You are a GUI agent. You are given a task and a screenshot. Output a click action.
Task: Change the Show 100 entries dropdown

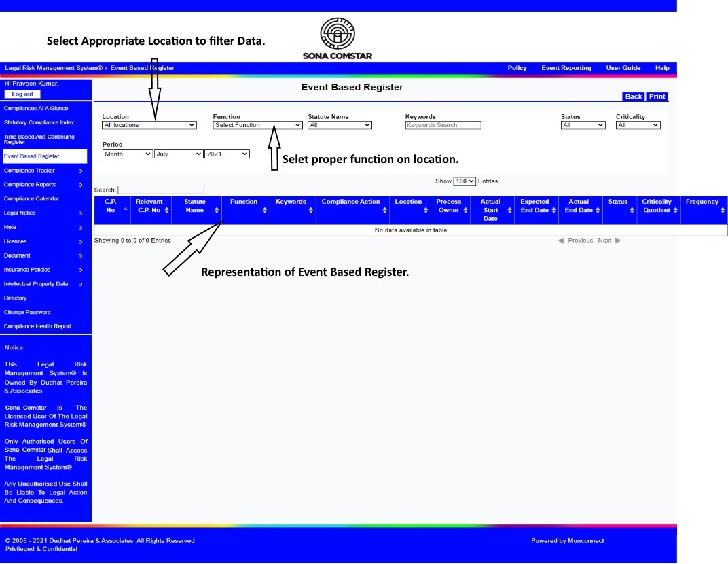[x=461, y=181]
